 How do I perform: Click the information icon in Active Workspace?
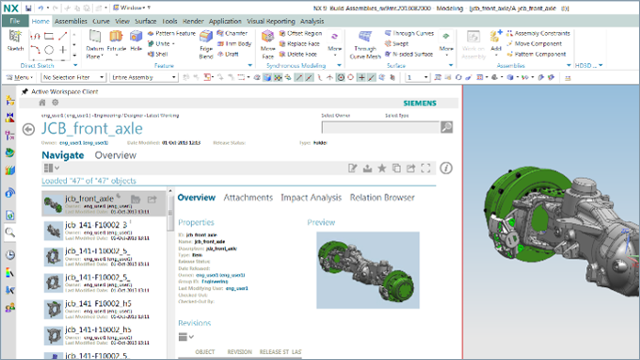[x=446, y=168]
